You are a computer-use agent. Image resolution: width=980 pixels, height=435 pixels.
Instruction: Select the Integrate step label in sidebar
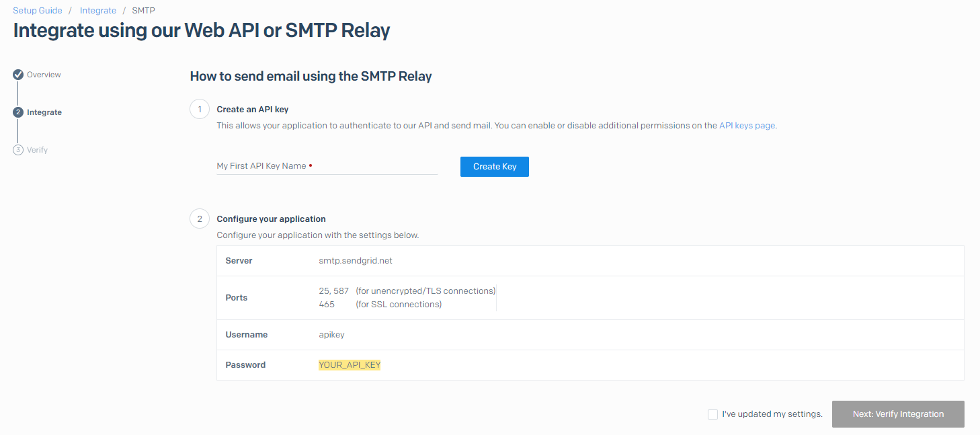[44, 112]
